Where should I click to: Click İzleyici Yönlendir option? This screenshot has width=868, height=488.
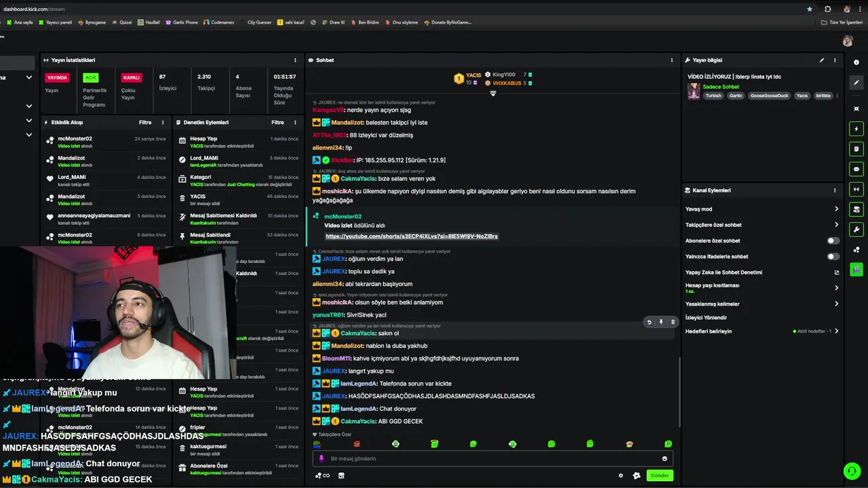pyautogui.click(x=706, y=318)
